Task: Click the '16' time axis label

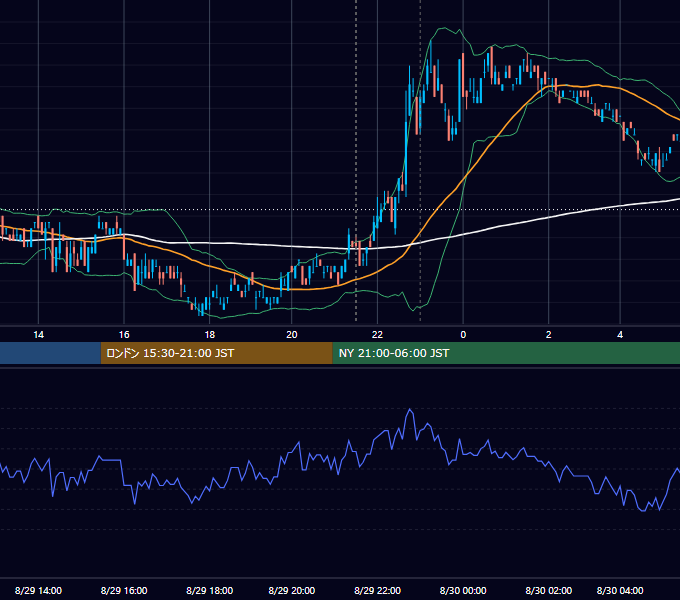Action: [x=124, y=335]
